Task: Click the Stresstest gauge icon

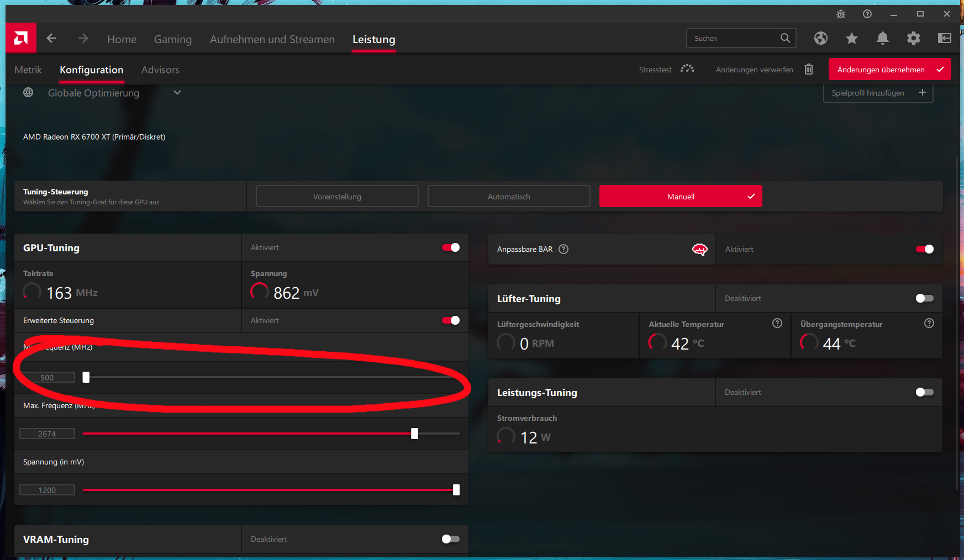Action: click(687, 69)
